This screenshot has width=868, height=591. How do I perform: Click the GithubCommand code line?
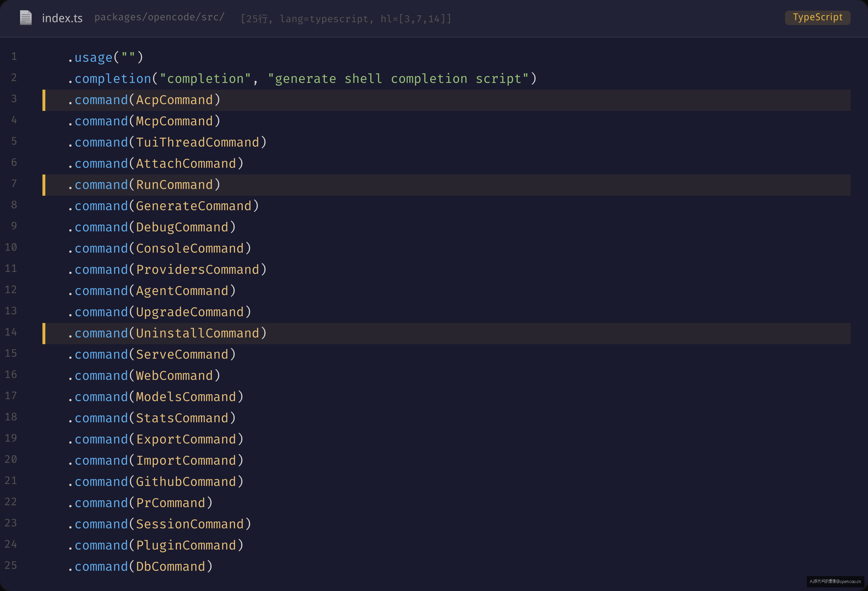[156, 482]
